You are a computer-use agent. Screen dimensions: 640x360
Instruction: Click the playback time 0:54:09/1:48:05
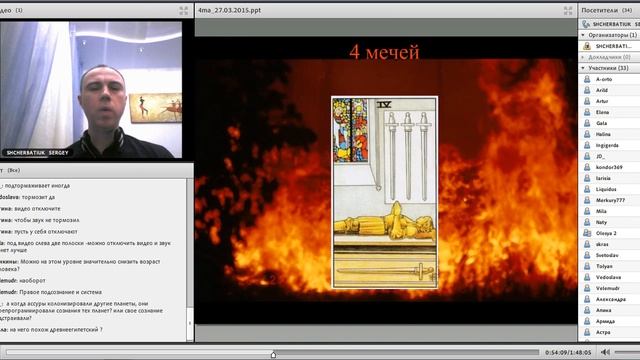tap(568, 352)
